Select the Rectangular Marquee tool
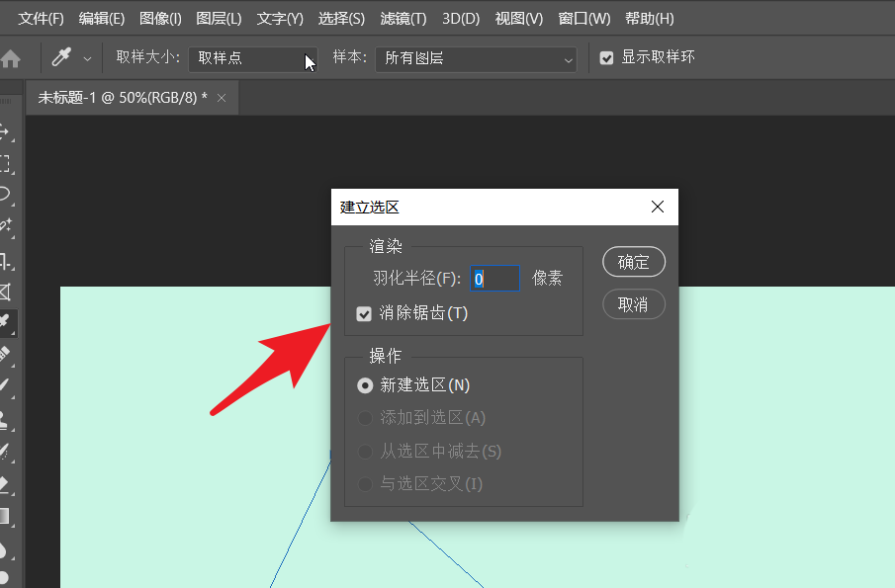895x588 pixels. [5, 164]
